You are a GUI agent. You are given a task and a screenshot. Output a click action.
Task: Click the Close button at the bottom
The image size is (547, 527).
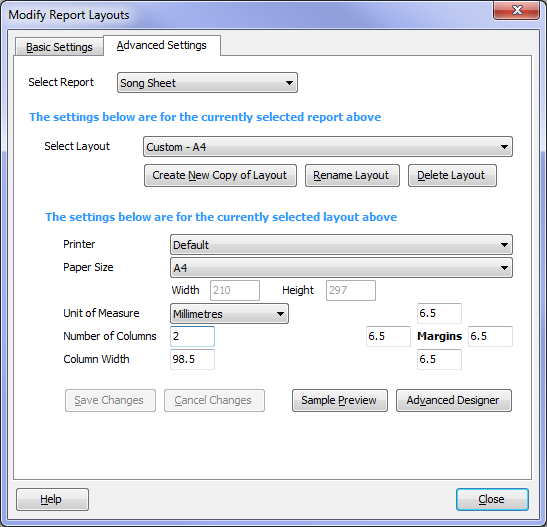492,499
